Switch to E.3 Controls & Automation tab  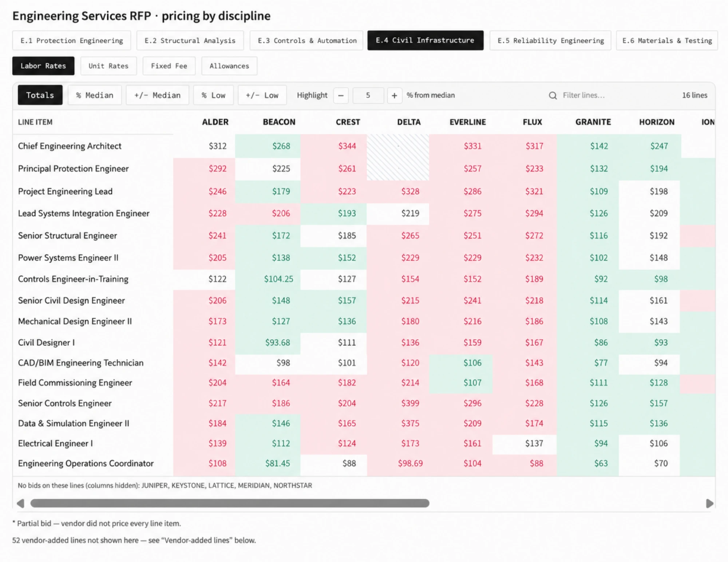pyautogui.click(x=306, y=40)
